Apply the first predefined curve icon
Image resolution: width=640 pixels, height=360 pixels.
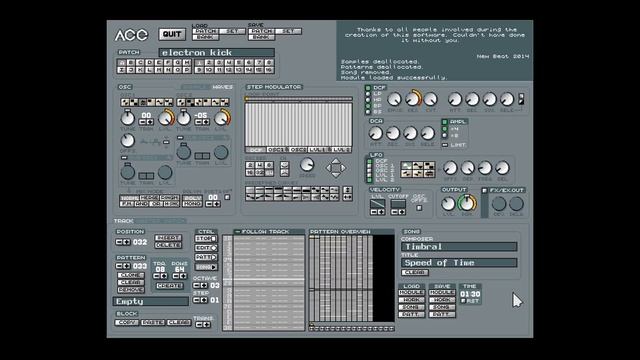(x=250, y=190)
